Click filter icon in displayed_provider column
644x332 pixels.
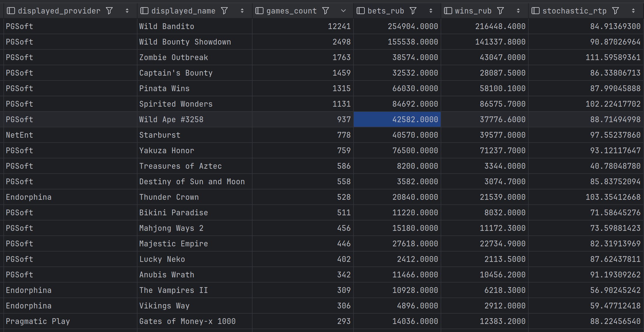(109, 11)
